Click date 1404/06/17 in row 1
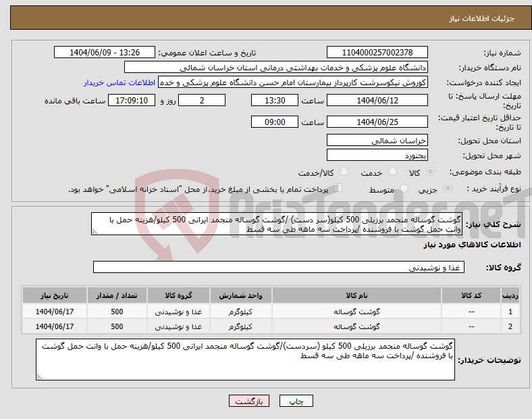This screenshot has height=419, width=532. pyautogui.click(x=54, y=312)
